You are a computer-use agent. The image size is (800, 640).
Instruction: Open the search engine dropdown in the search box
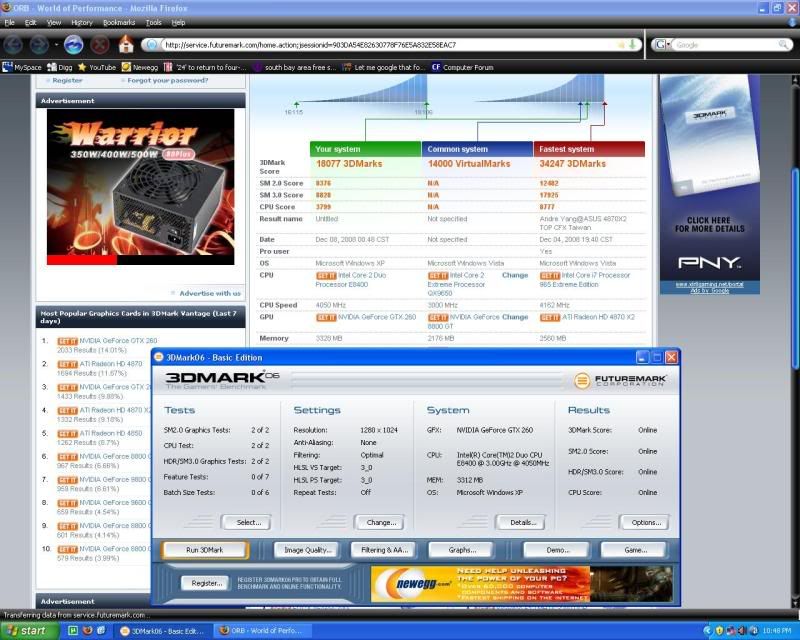[x=663, y=45]
